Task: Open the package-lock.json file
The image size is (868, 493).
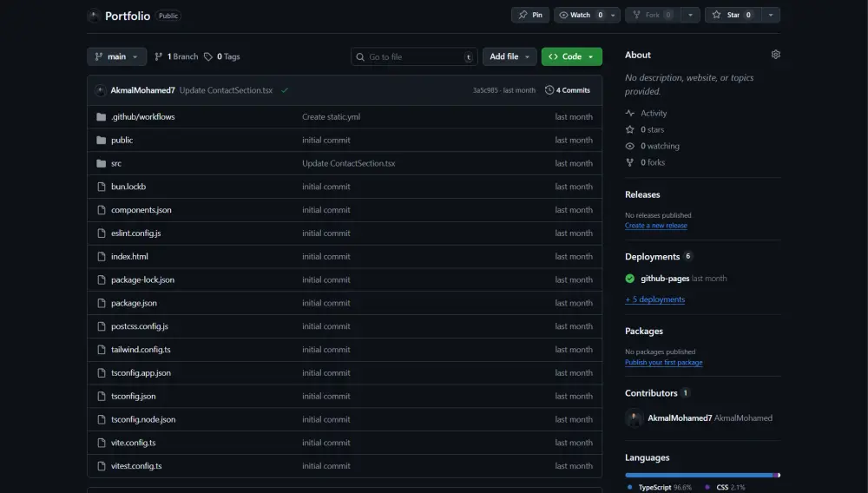Action: [142, 279]
